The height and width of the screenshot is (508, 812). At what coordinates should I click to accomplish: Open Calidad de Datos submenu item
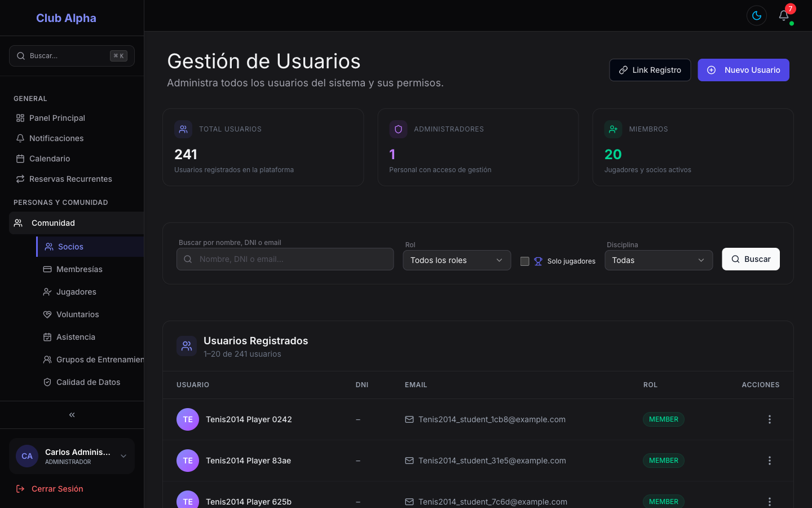tap(91, 382)
